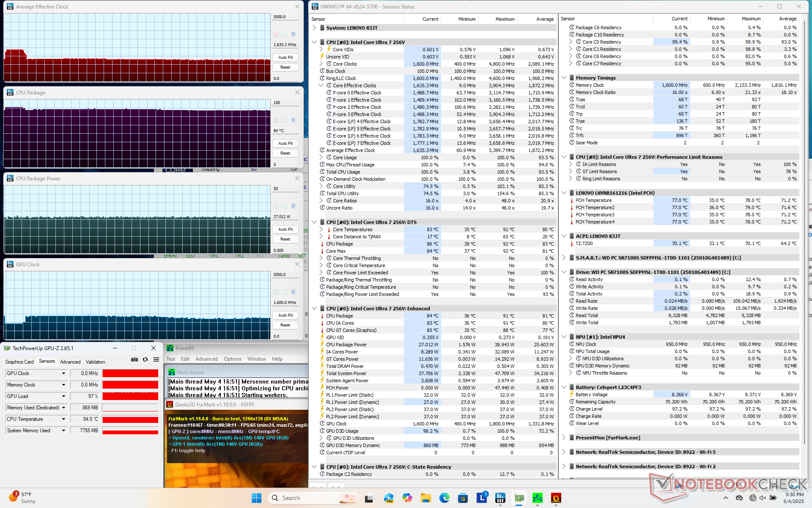Collapse the Memory Timings sensor group
Image resolution: width=812 pixels, height=508 pixels.
coord(564,78)
